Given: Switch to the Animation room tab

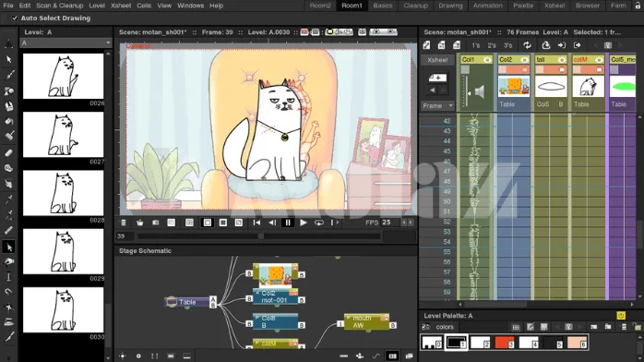Looking at the screenshot, I should pyautogui.click(x=487, y=6).
